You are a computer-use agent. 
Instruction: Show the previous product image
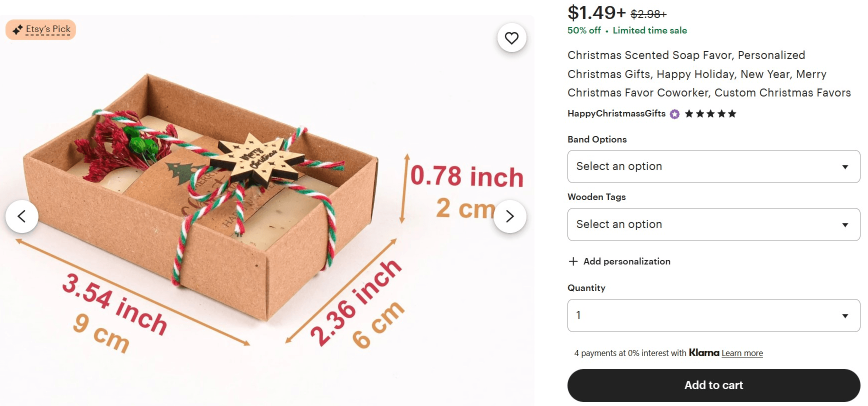[22, 216]
